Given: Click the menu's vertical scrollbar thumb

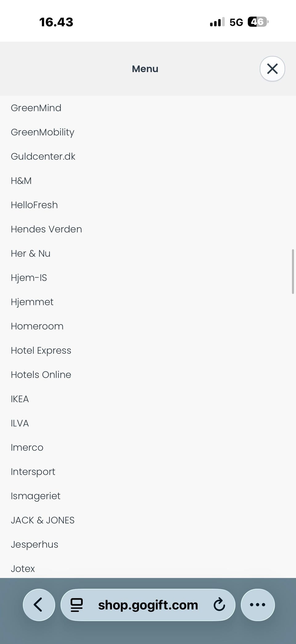Looking at the screenshot, I should point(293,271).
